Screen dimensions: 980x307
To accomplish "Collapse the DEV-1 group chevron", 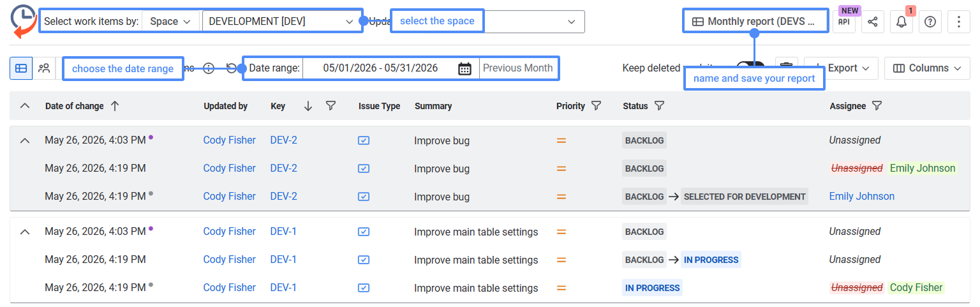I will pyautogui.click(x=25, y=232).
